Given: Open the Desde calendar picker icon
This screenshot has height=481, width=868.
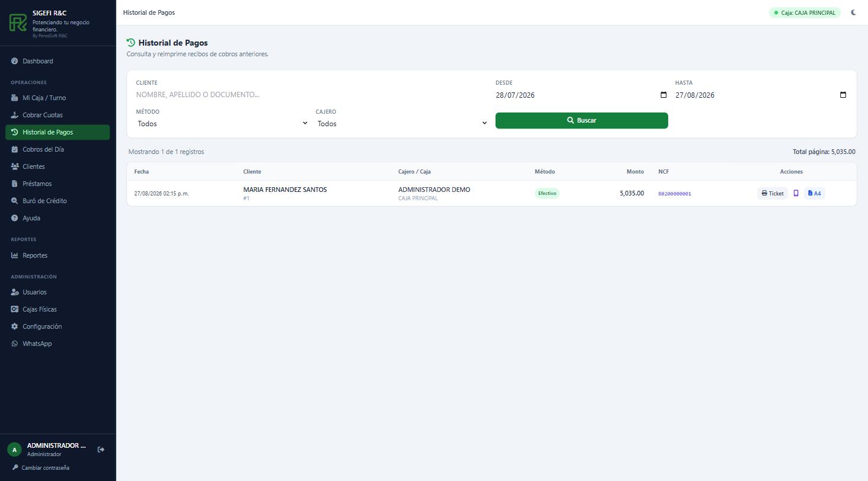Looking at the screenshot, I should (x=663, y=95).
